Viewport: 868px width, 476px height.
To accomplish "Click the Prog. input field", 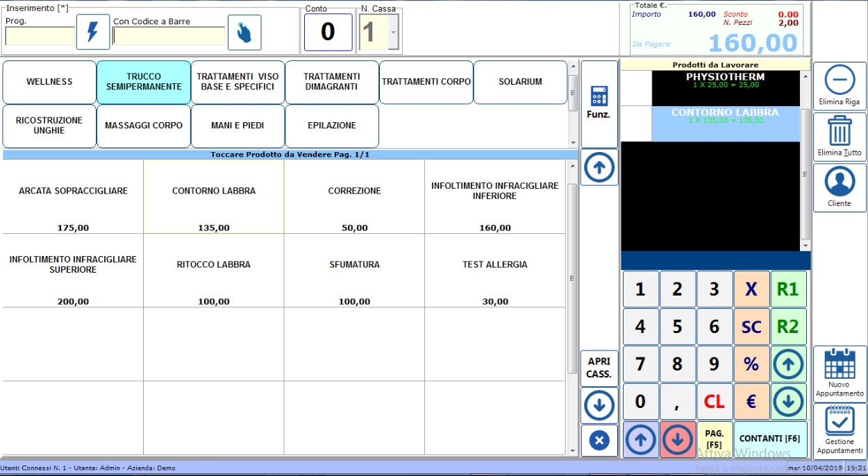I will click(40, 36).
